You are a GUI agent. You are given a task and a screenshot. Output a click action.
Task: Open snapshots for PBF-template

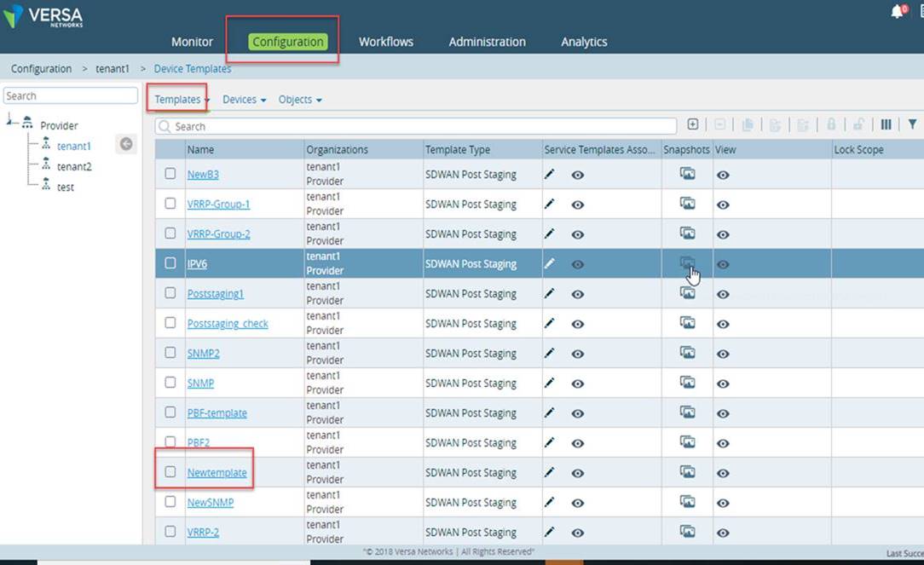coord(687,412)
